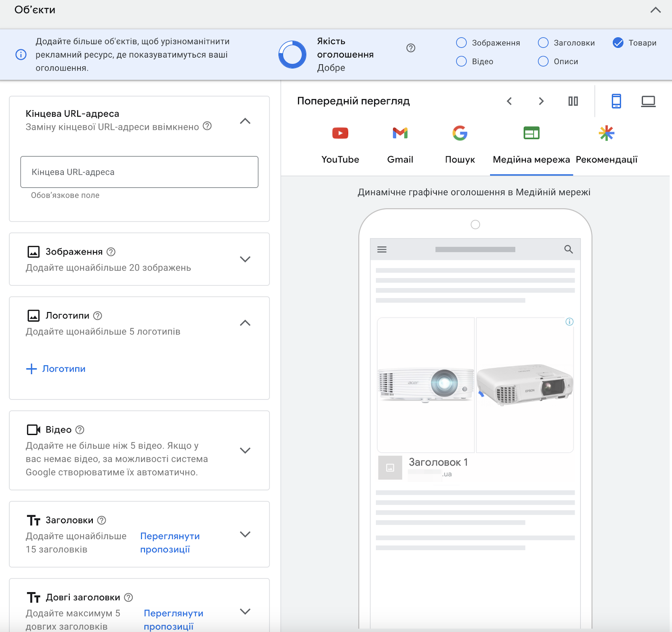The width and height of the screenshot is (672, 632).
Task: Toggle the Товари checked indicator
Action: 618,43
